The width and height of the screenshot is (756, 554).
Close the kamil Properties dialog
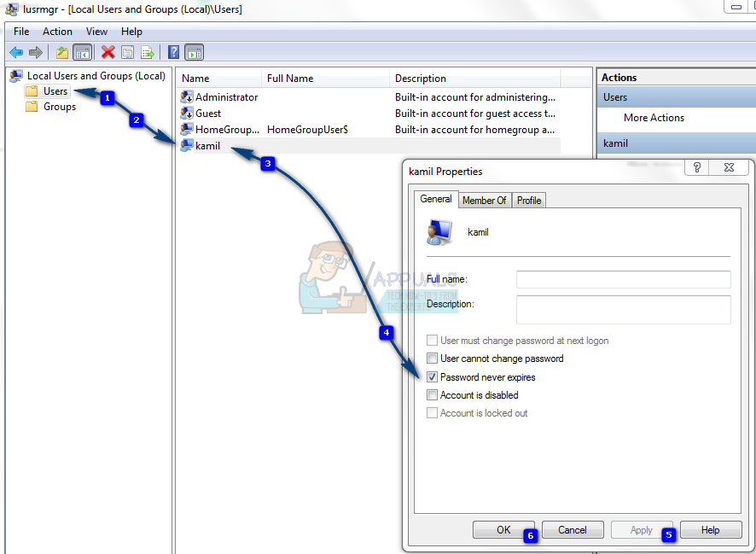[x=729, y=167]
